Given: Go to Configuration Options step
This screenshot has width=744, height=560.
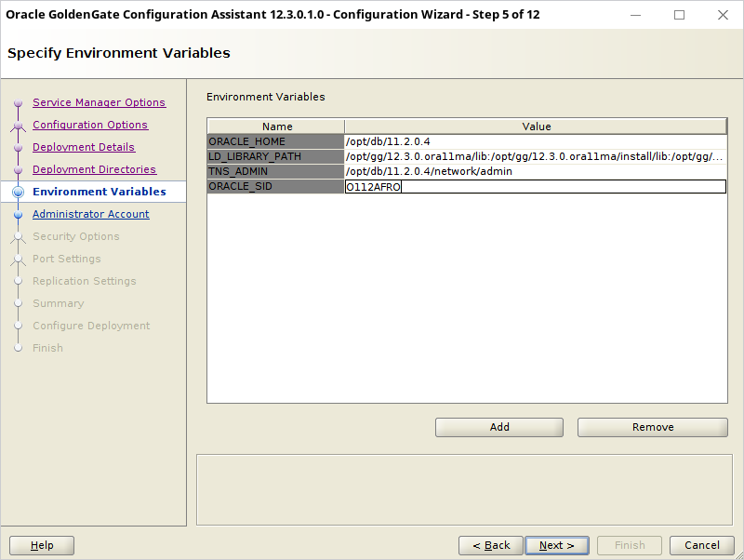Looking at the screenshot, I should coord(90,125).
